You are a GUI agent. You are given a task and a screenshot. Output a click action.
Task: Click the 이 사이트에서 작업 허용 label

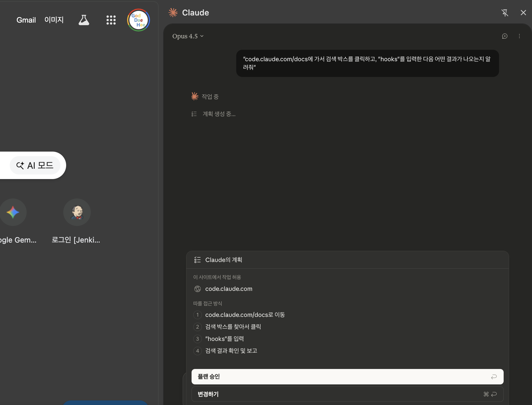217,277
